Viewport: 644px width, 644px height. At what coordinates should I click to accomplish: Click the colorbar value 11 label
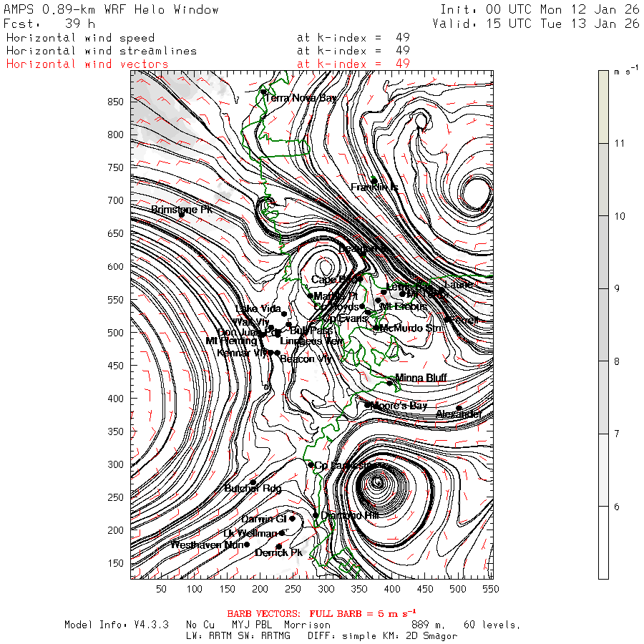pos(620,143)
